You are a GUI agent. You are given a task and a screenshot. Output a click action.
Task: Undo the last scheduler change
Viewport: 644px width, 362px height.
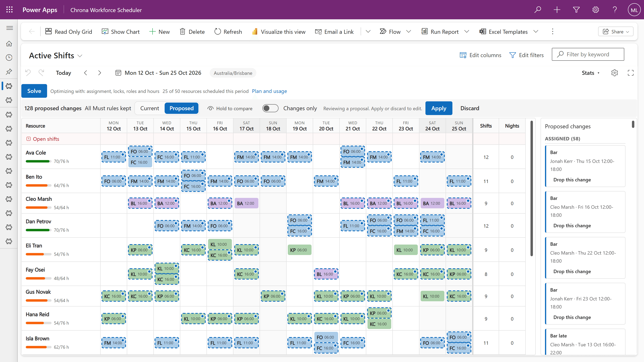(x=28, y=73)
